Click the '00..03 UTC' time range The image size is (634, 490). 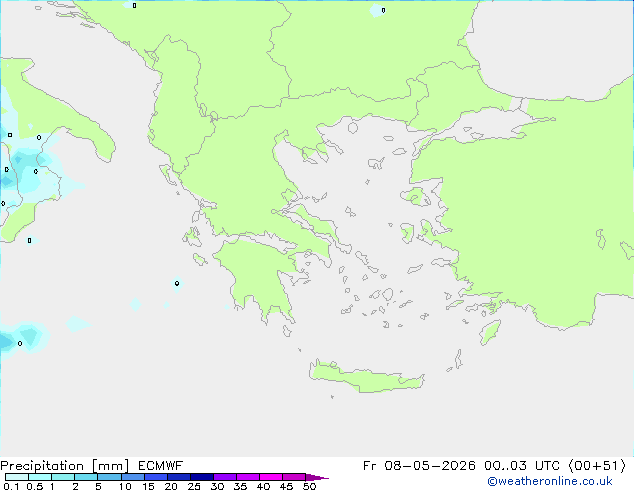pyautogui.click(x=522, y=466)
